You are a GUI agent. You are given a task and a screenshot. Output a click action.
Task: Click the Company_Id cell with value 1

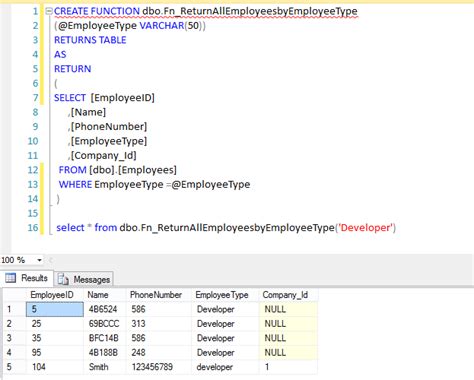[x=288, y=367]
